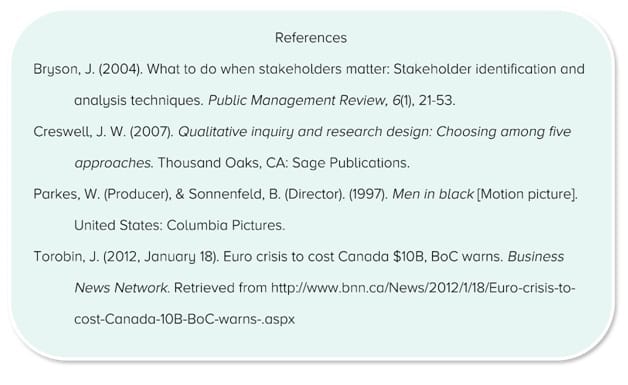The image size is (628, 385).
Task: Click the text United States: Columbia Pictures
Action: click(x=179, y=225)
